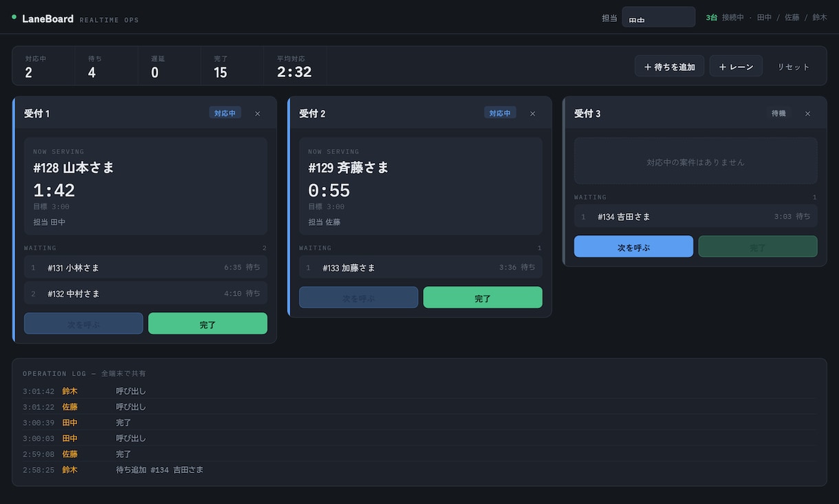Screen dimensions: 839x504
Task: Click 次を呼ぶ in the 受付 3 lane
Action: (633, 247)
